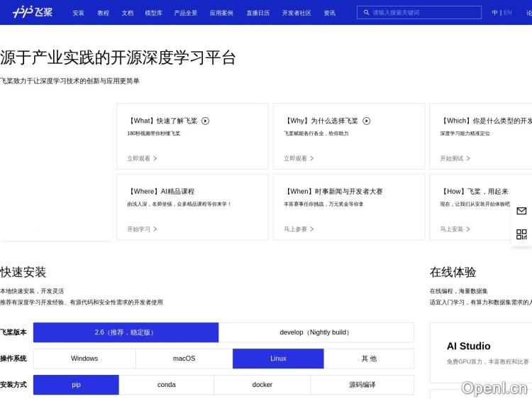Focus the keyword search input field
Viewport: 532px width, 399px height.
pos(419,13)
